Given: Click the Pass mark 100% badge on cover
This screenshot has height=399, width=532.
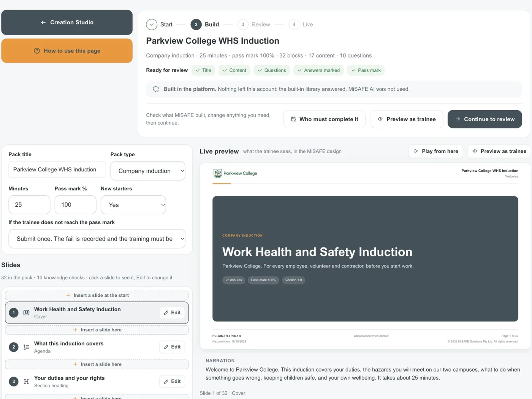Looking at the screenshot, I should tap(263, 280).
